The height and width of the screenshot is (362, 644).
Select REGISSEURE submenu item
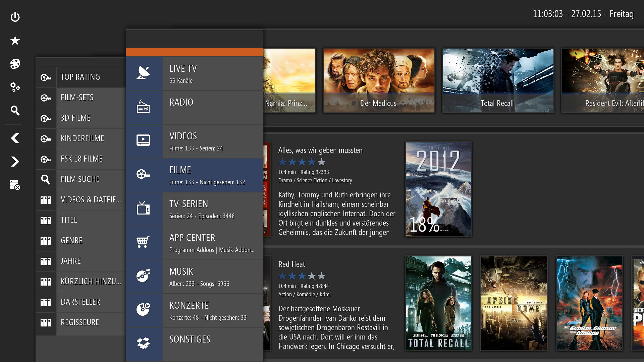click(x=80, y=322)
